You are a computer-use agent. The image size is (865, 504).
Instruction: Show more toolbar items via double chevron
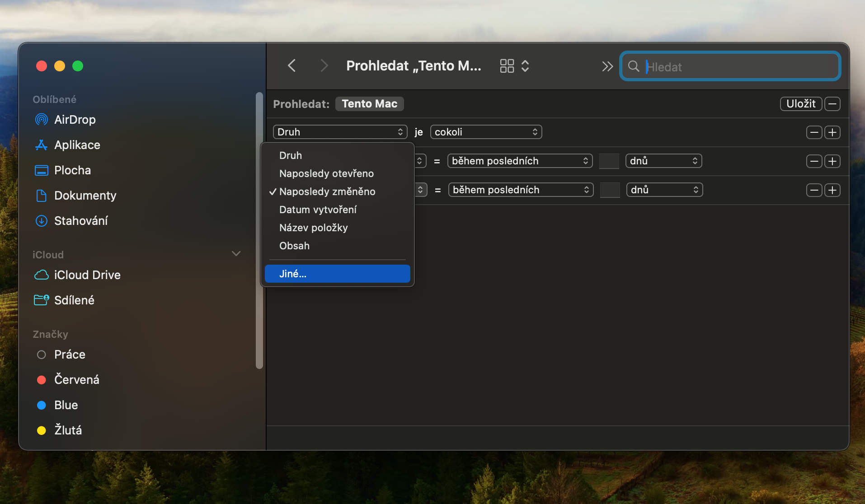607,66
